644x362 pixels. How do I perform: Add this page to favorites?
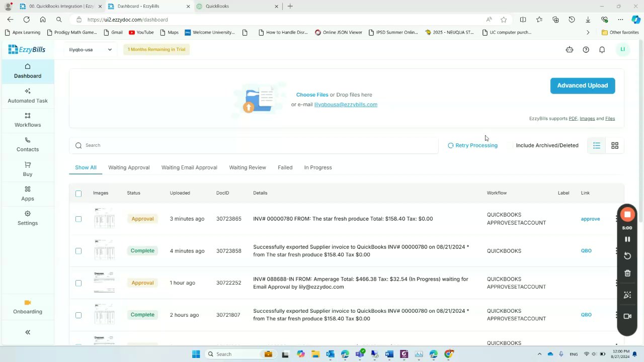click(x=504, y=20)
